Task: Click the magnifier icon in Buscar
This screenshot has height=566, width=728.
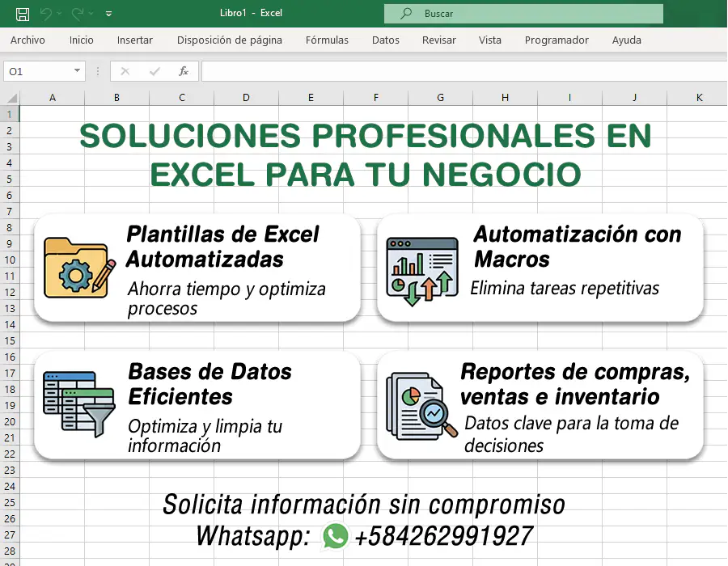Action: coord(406,13)
